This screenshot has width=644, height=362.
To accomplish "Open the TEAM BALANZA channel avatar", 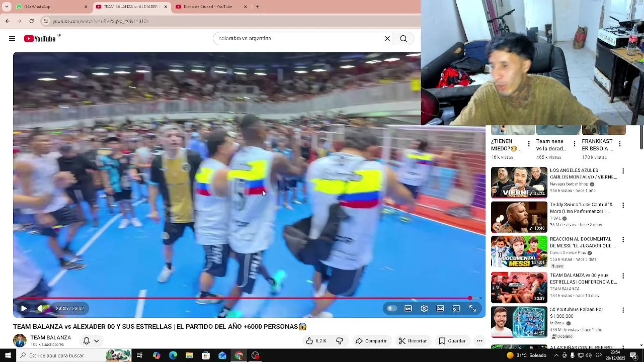I will (x=20, y=340).
